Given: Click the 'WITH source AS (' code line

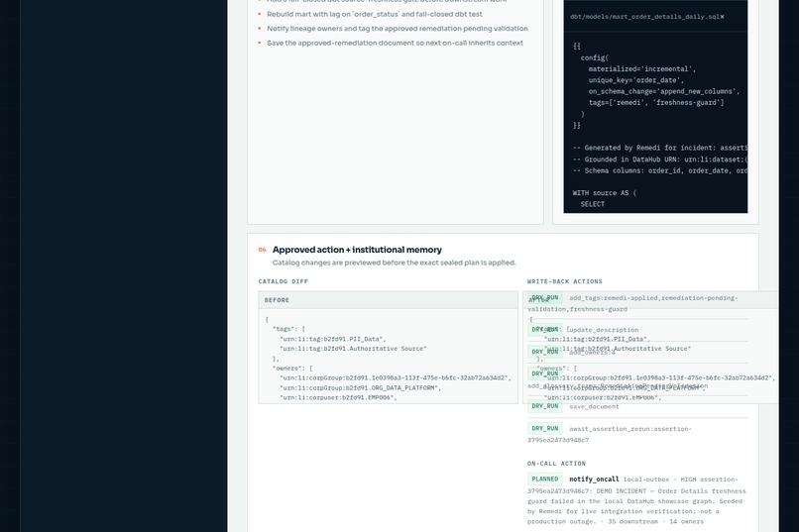Looking at the screenshot, I should click(x=605, y=193).
